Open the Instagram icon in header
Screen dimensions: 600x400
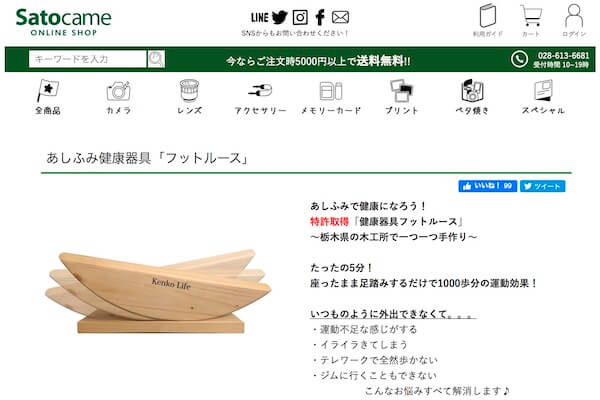coord(300,17)
